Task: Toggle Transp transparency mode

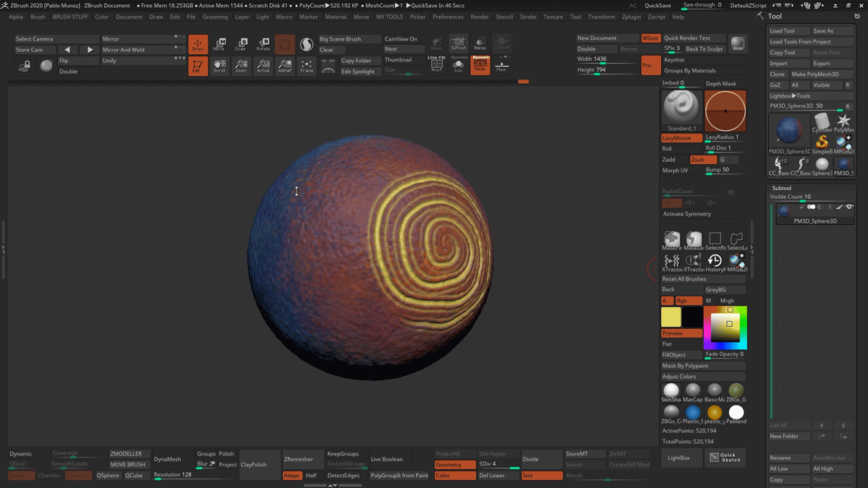Action: [x=480, y=44]
